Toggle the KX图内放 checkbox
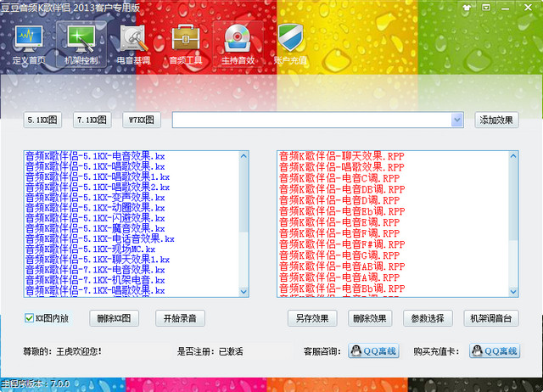The width and height of the screenshot is (543, 392). coord(29,318)
